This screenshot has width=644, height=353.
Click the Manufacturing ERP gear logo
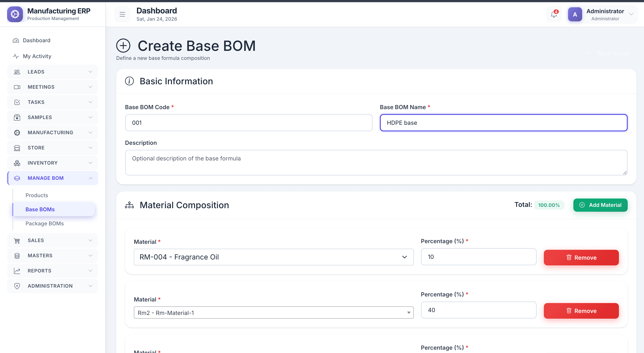click(x=15, y=14)
